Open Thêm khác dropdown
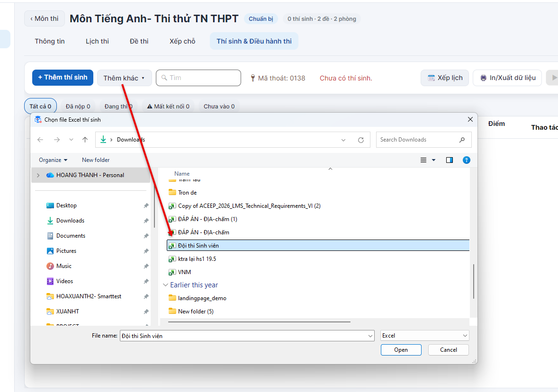The image size is (558, 392). tap(124, 78)
